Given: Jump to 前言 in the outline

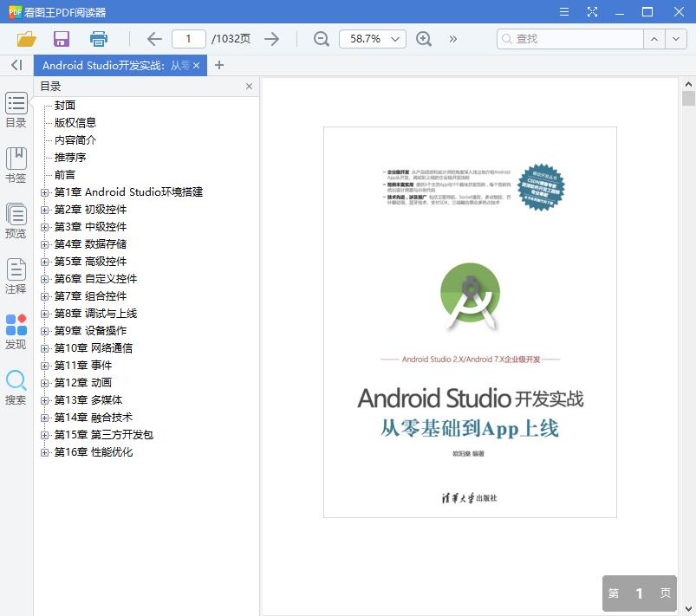Looking at the screenshot, I should 65,174.
